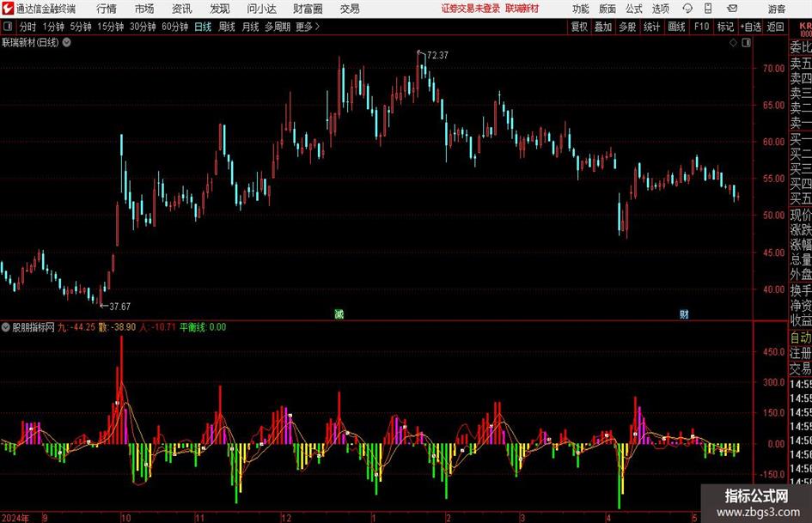The width and height of the screenshot is (812, 523).
Task: Open the 市场 menu
Action: tap(144, 9)
